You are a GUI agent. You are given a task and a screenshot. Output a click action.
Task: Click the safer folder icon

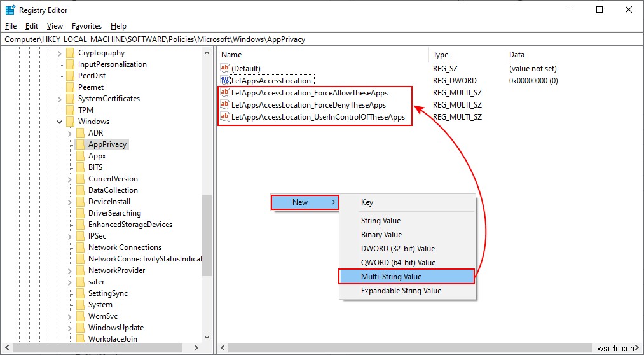[81, 282]
